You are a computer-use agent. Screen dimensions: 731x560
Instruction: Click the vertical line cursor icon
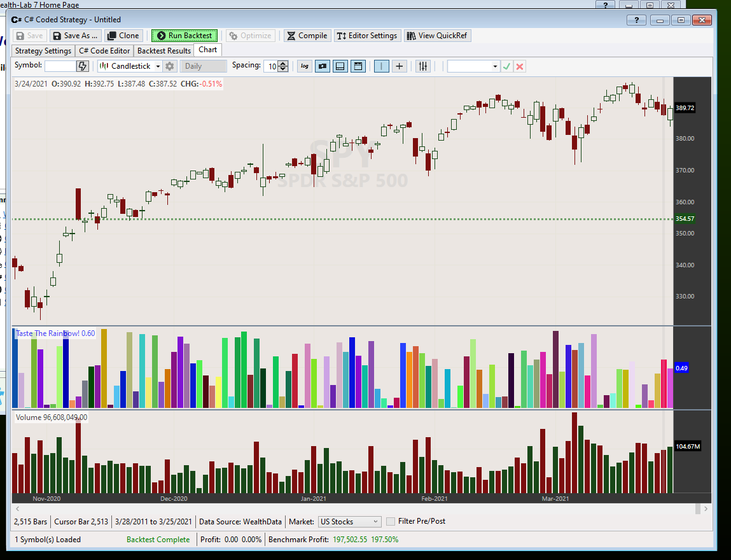[x=382, y=66]
